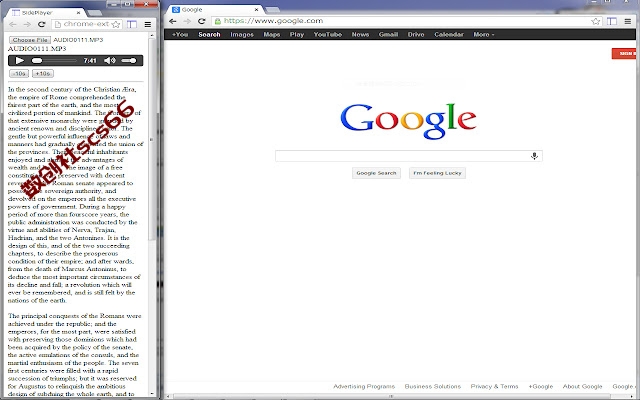Image resolution: width=640 pixels, height=400 pixels.
Task: Click the https://www.google.com address bar
Action: (x=407, y=21)
